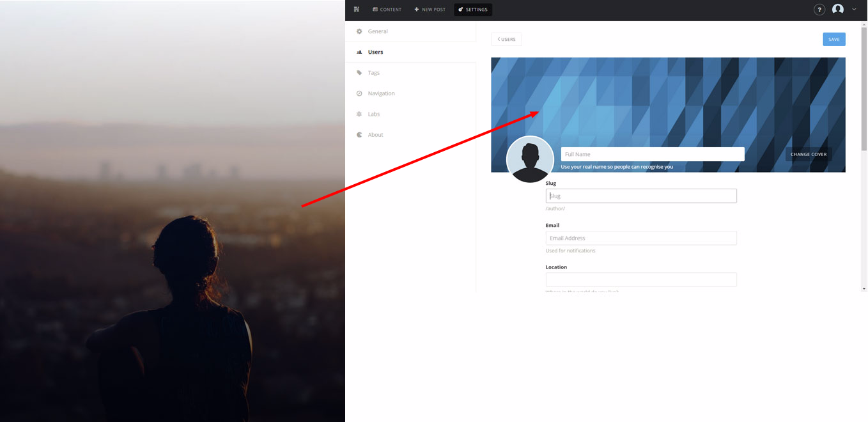Open the help question mark icon
This screenshot has height=422, width=868.
(x=819, y=10)
